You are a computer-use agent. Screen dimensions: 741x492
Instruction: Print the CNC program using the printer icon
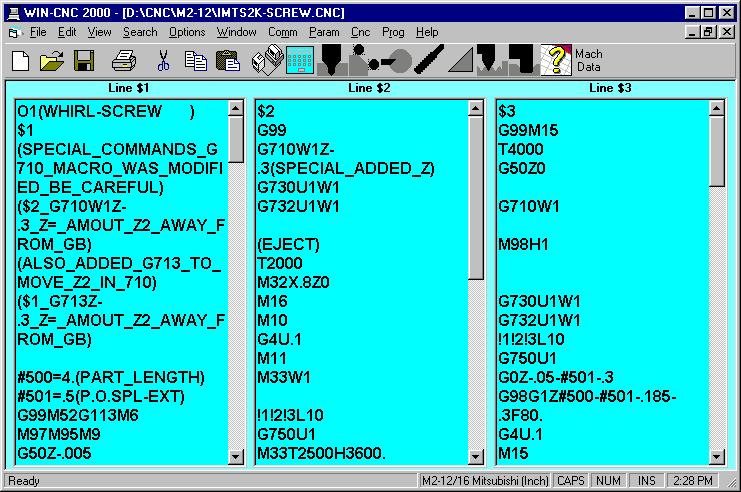(124, 61)
